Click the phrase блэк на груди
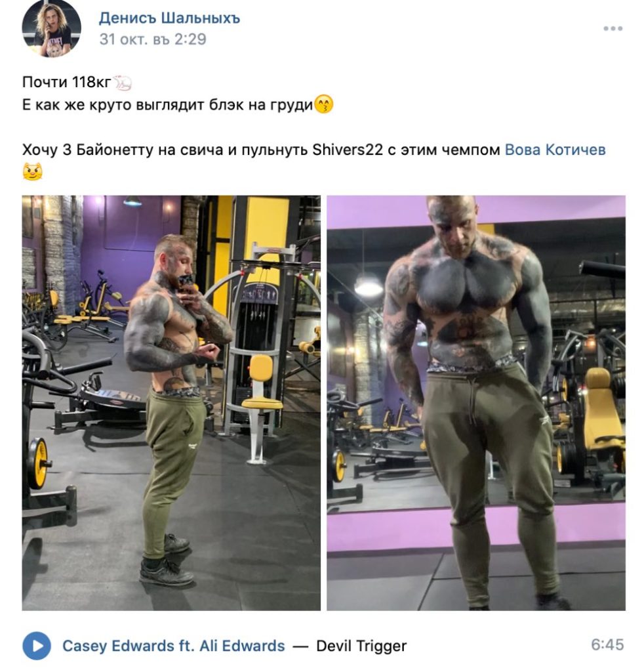 (x=261, y=106)
